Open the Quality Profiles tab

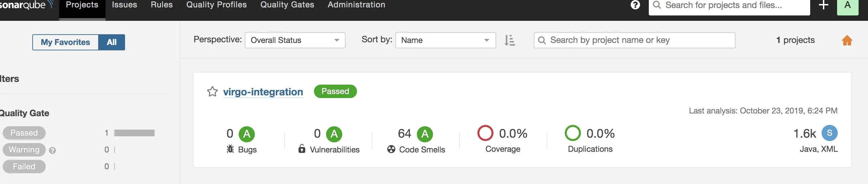coord(216,5)
